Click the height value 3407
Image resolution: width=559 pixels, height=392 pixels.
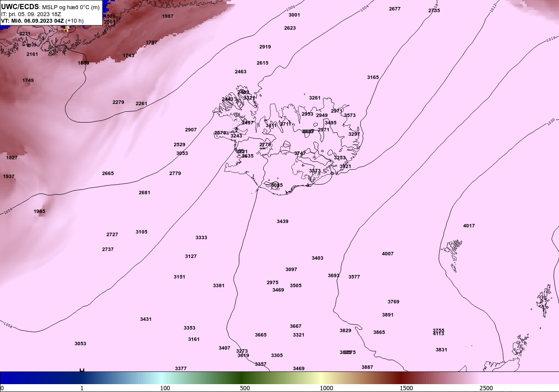[224, 348]
